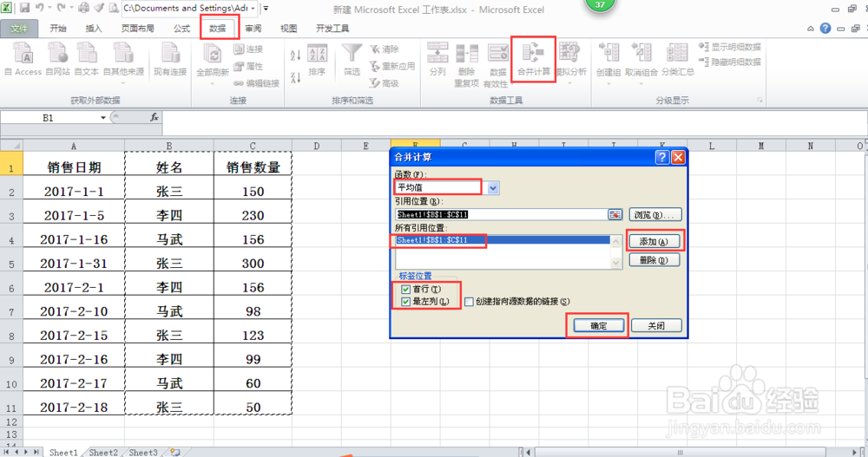Viewport: 868px width, 457px height.
Task: Switch to 插入 (Insert) tab
Action: click(94, 29)
